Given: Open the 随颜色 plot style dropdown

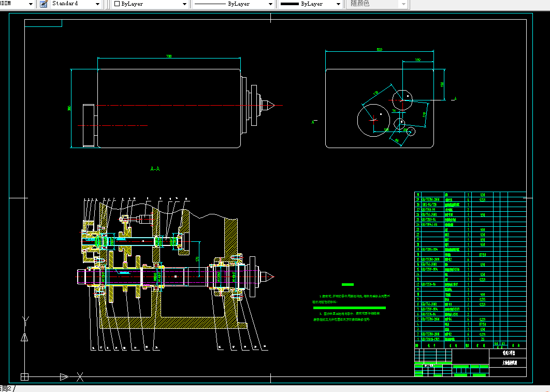Looking at the screenshot, I should [403, 4].
